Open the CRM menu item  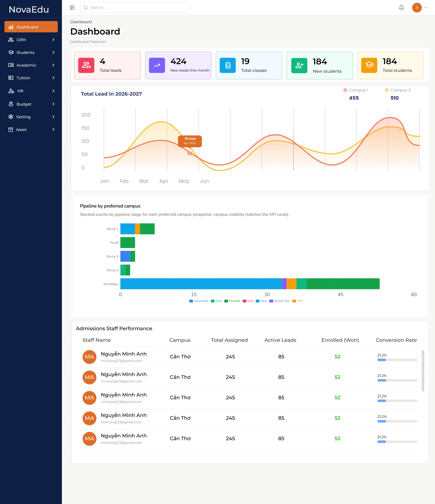31,40
